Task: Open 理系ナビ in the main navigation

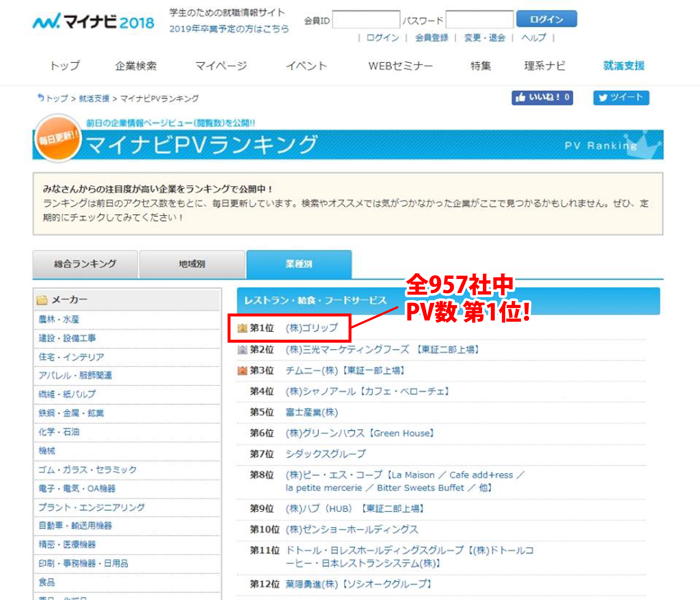Action: tap(545, 66)
